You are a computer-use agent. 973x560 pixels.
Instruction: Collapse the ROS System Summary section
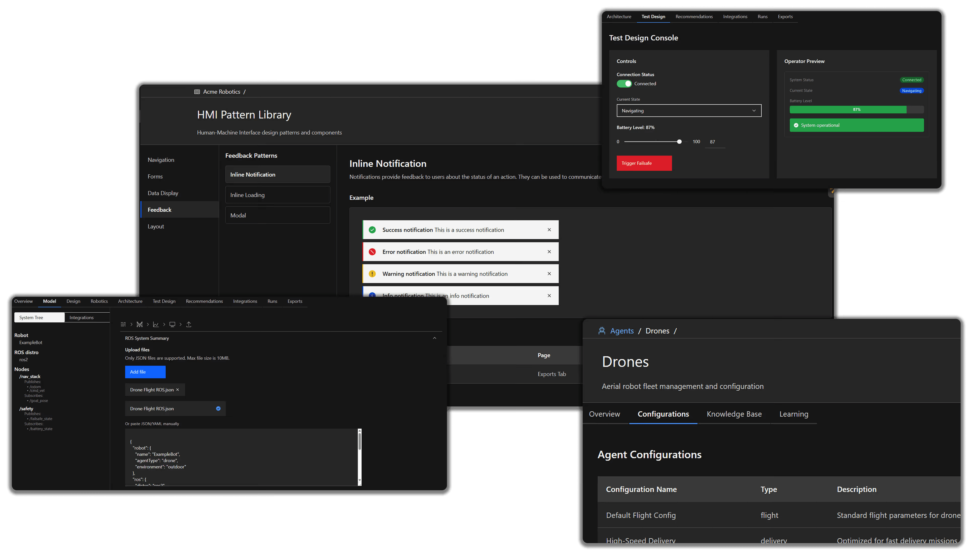click(x=434, y=338)
